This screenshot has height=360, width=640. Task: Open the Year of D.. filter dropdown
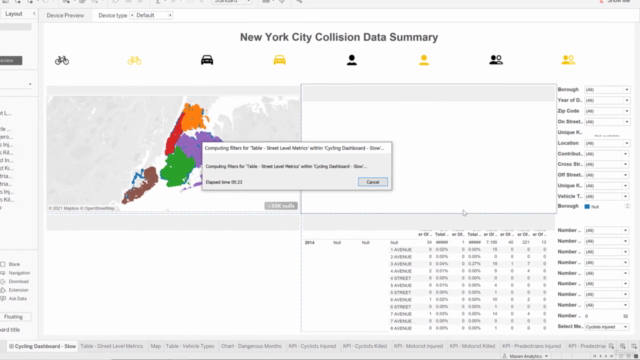tap(607, 100)
